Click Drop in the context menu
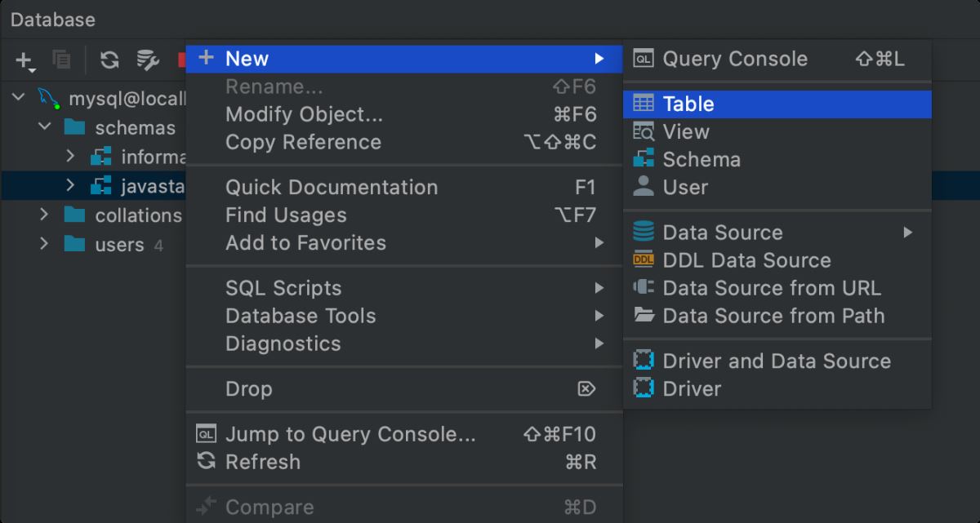This screenshot has width=980, height=523. (248, 389)
